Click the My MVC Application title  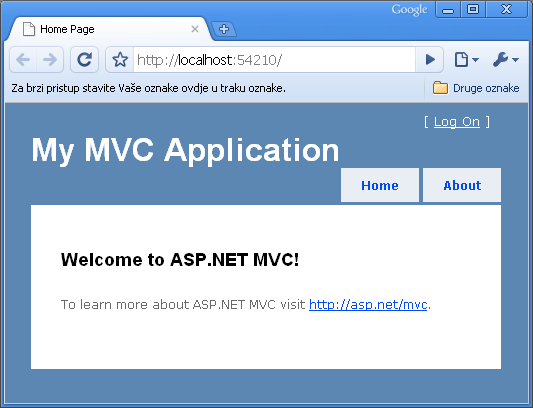pyautogui.click(x=185, y=150)
